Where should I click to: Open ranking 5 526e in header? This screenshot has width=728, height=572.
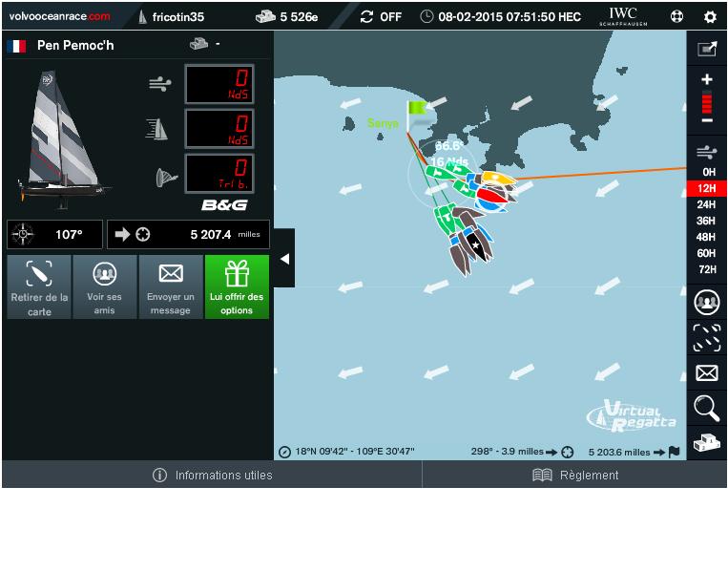[x=287, y=17]
